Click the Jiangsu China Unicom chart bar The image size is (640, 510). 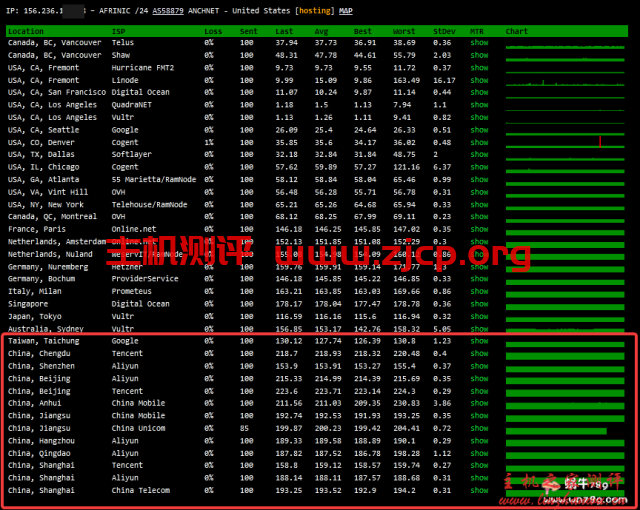point(556,431)
